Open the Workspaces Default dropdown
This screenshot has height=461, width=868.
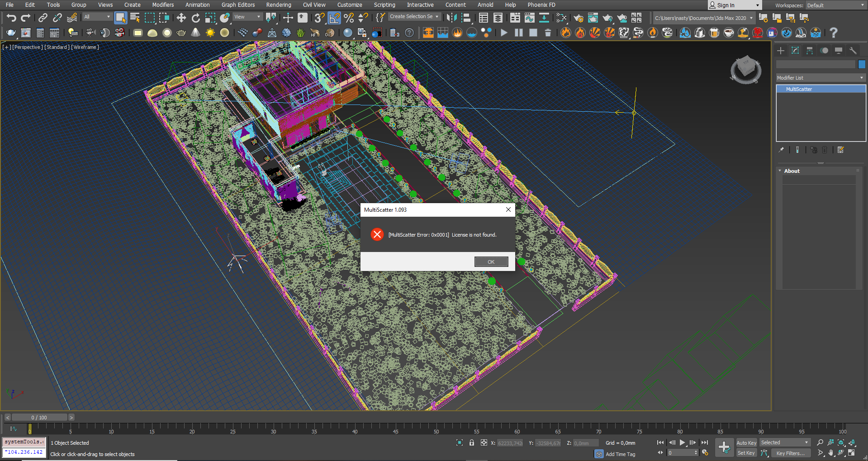(835, 5)
